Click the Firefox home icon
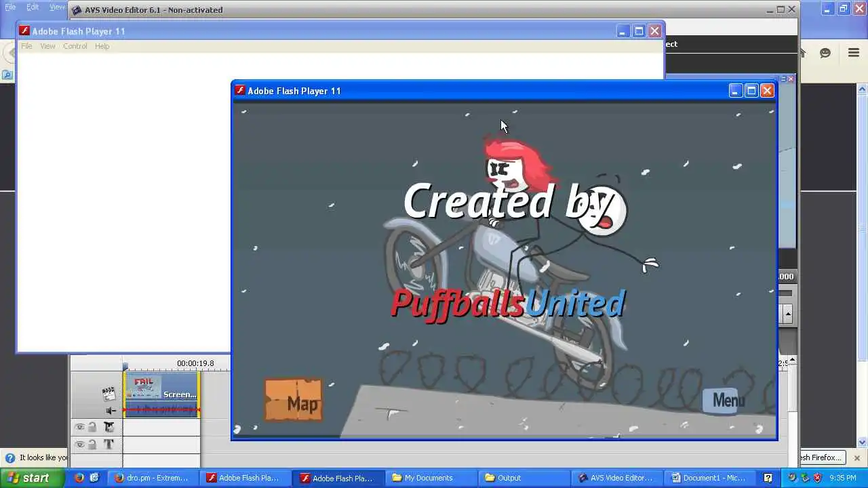Image resolution: width=868 pixels, height=488 pixels. (802, 53)
